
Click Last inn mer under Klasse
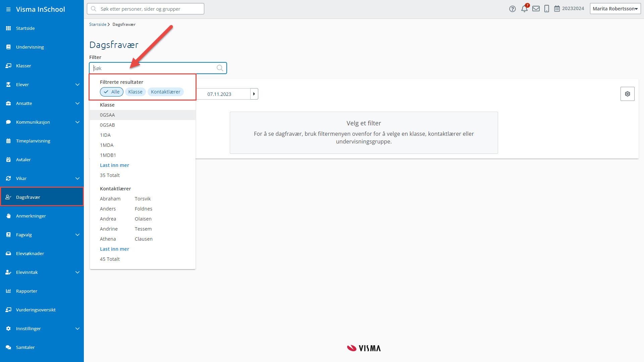click(114, 165)
